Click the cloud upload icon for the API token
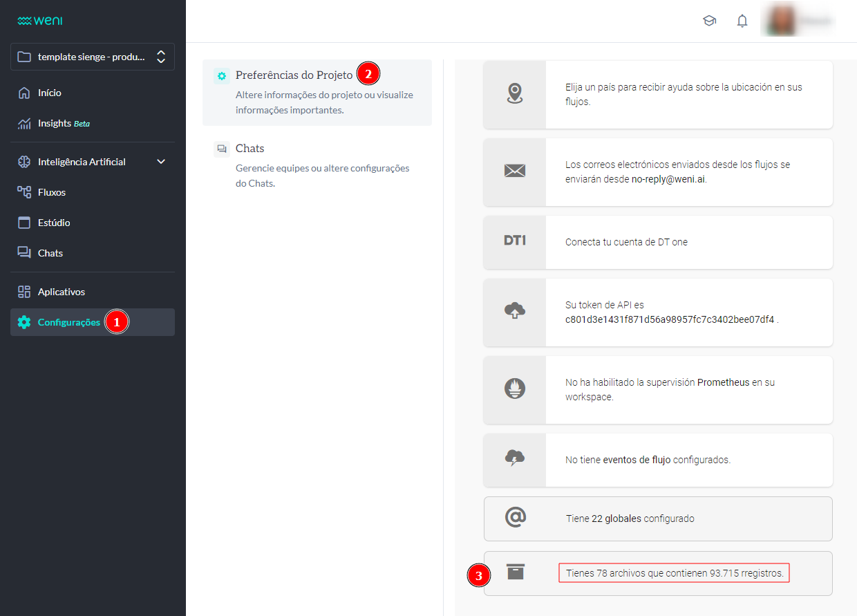This screenshot has height=616, width=857. point(514,312)
